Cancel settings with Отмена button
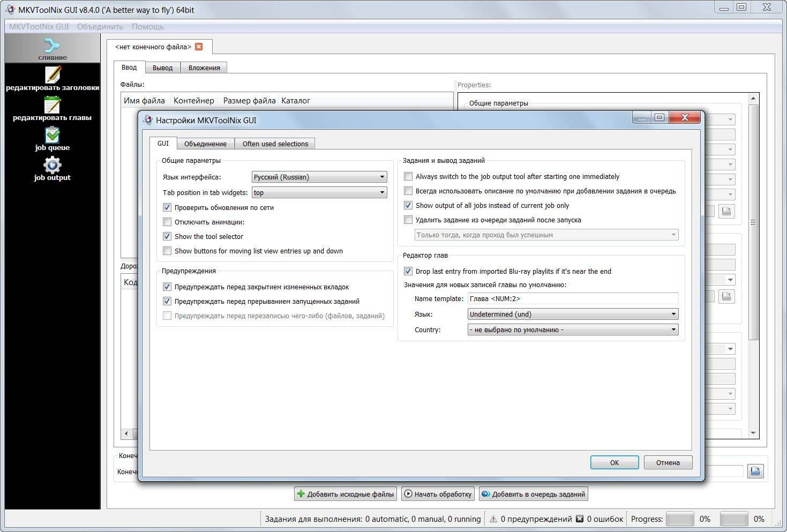 (668, 462)
